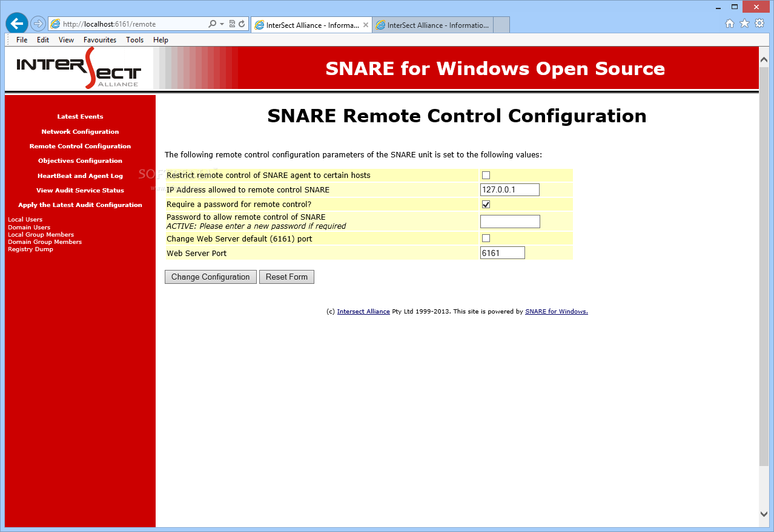Image resolution: width=774 pixels, height=532 pixels.
Task: Click the InterSect Alliance logo
Action: point(79,68)
